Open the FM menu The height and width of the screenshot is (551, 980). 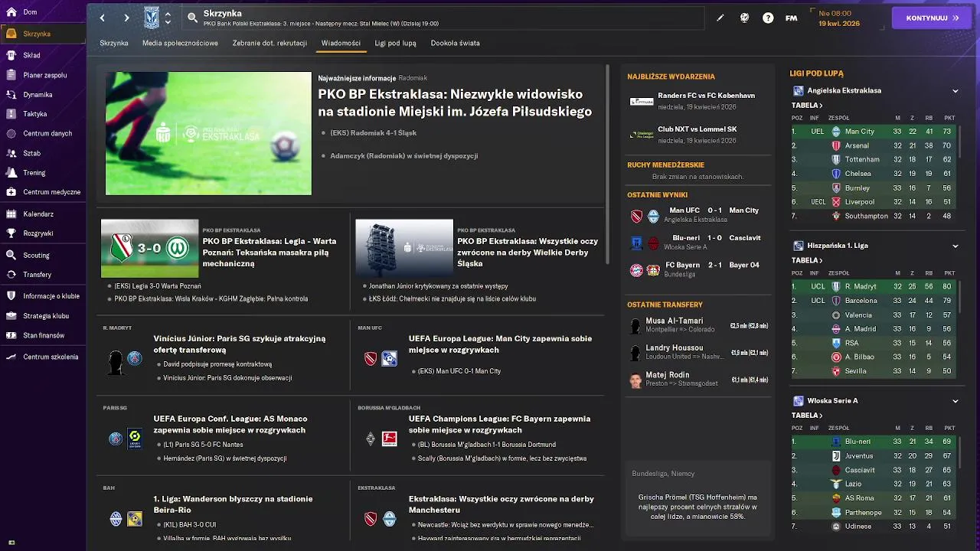point(792,18)
